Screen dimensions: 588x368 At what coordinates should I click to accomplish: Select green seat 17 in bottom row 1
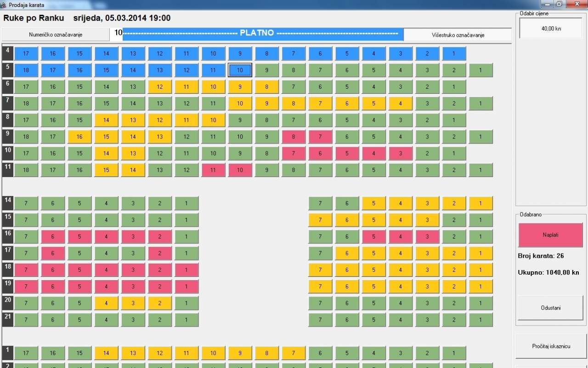(x=26, y=353)
